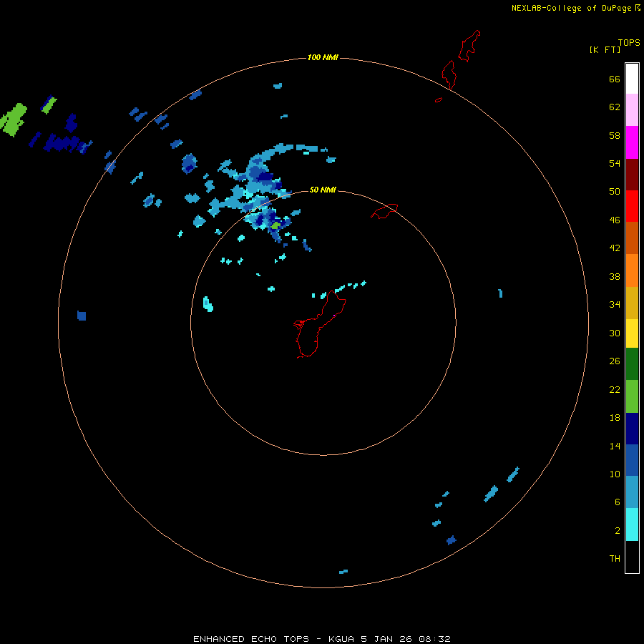Click the KGUA station identifier
The width and height of the screenshot is (644, 644).
tap(341, 639)
